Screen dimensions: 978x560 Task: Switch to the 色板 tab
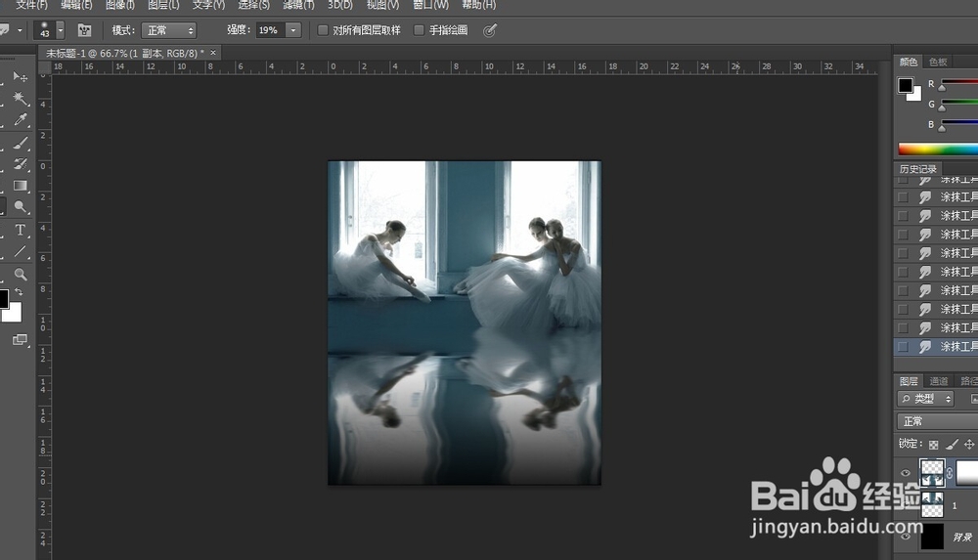(x=938, y=62)
